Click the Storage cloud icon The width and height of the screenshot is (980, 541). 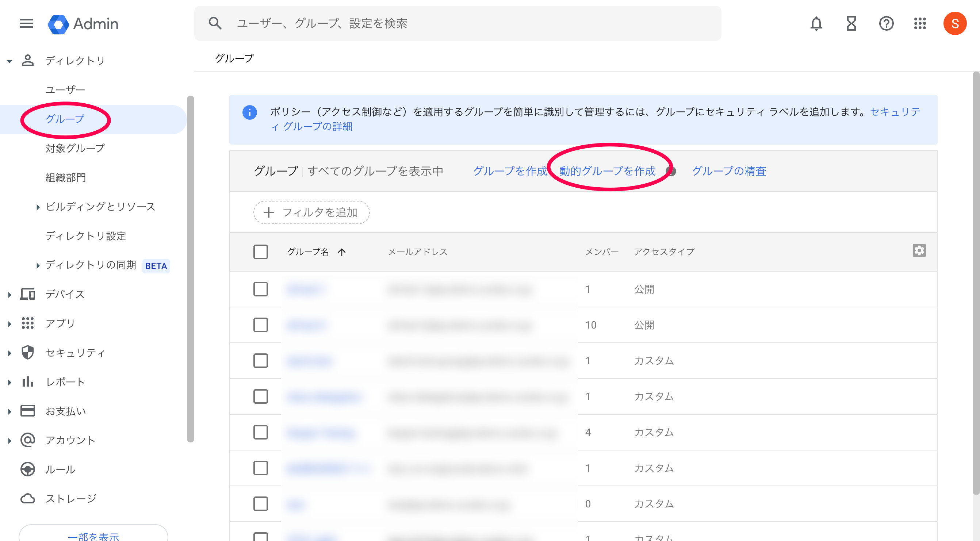[x=27, y=498]
